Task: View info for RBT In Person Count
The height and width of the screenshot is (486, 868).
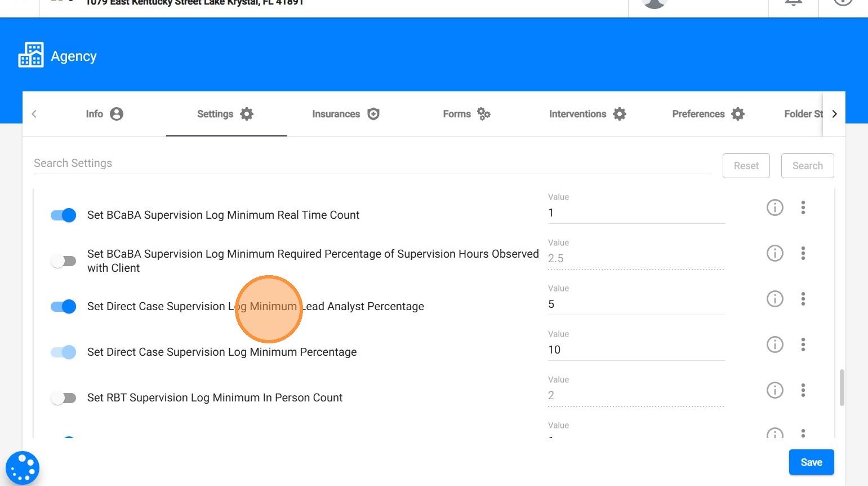Action: coord(774,390)
